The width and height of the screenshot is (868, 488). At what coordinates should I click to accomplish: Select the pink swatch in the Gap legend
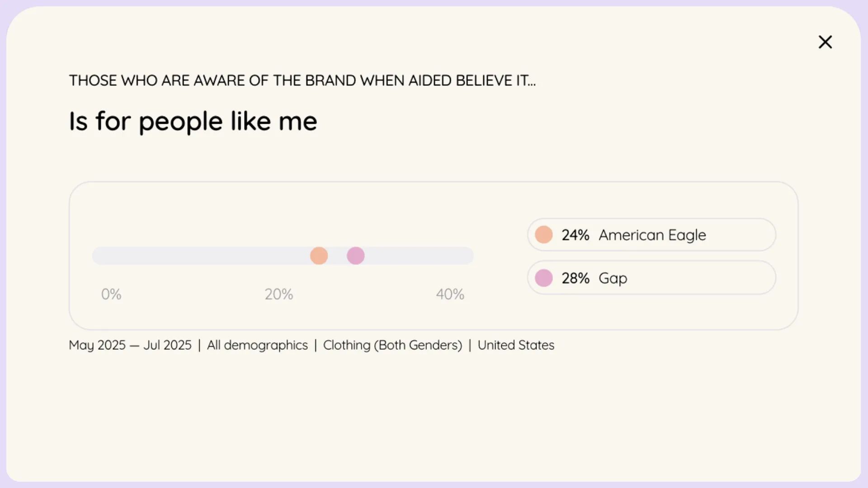pos(543,278)
